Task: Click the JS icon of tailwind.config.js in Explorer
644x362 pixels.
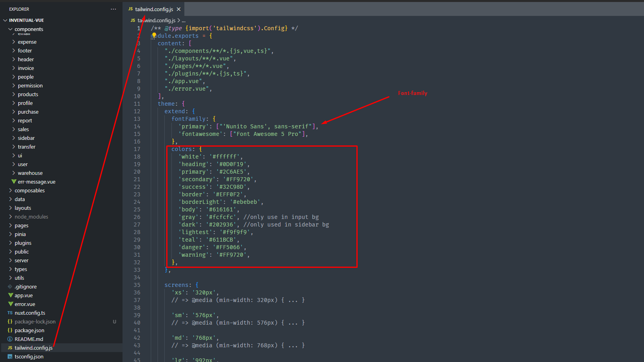Action: coord(10,348)
